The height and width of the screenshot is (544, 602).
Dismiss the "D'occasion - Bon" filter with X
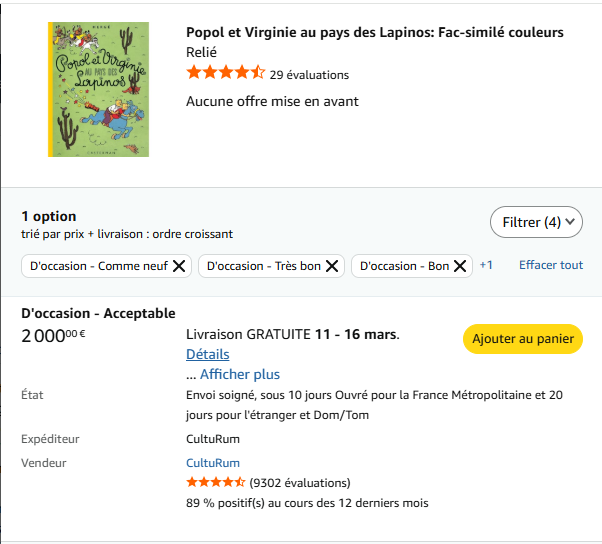[x=460, y=266]
